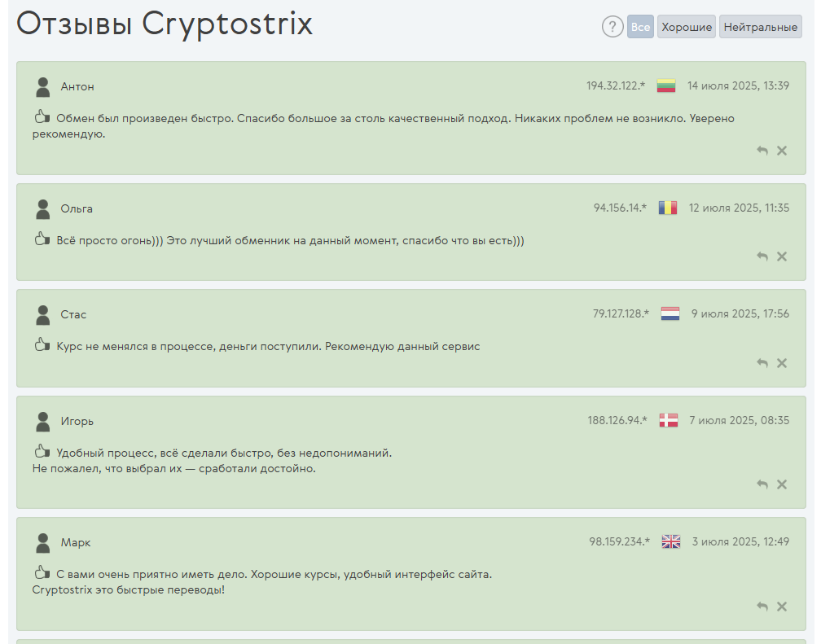This screenshot has height=644, width=821.
Task: Reply to Ольга's review
Action: (x=762, y=256)
